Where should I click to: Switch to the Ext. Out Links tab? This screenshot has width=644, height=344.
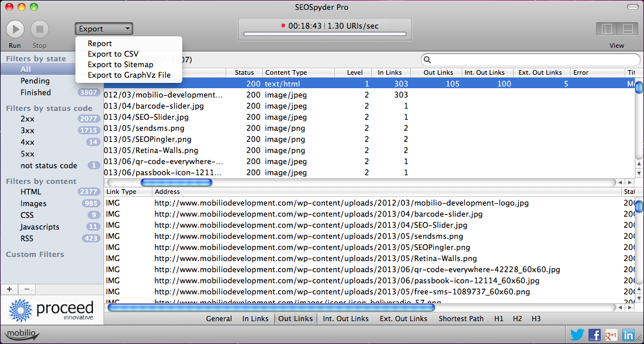point(403,318)
